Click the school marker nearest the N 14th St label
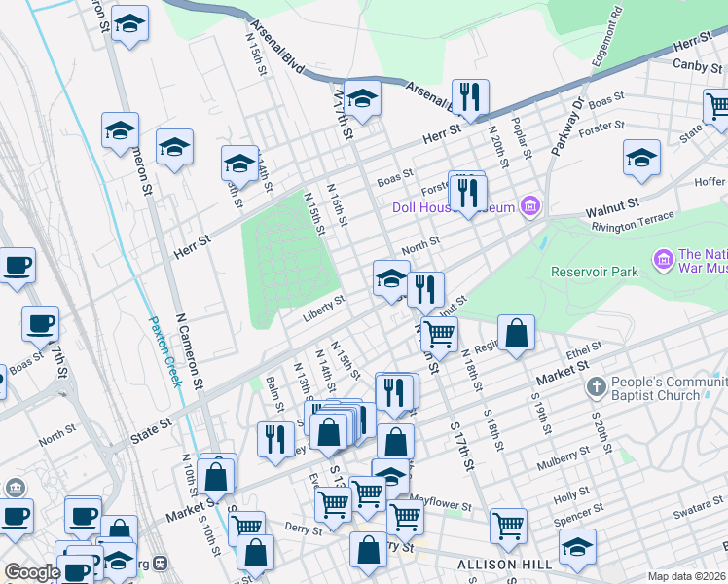Viewport: 728px width, 584px height. coord(239,164)
